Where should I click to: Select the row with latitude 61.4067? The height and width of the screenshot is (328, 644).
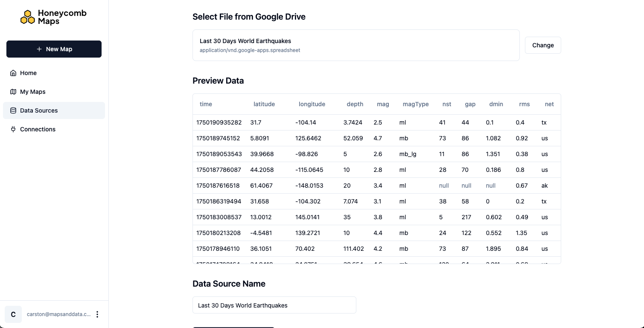(x=377, y=186)
